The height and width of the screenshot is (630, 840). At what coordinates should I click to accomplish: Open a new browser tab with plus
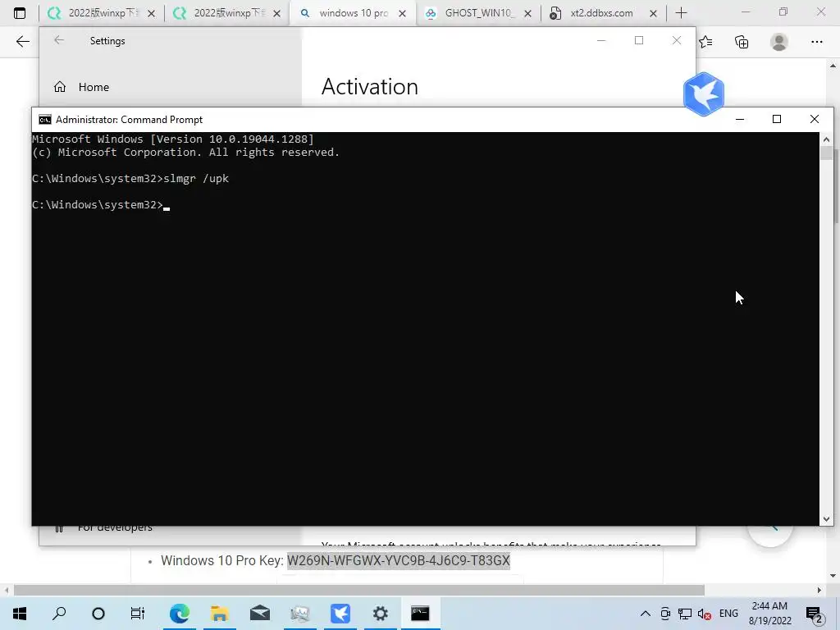click(x=681, y=13)
